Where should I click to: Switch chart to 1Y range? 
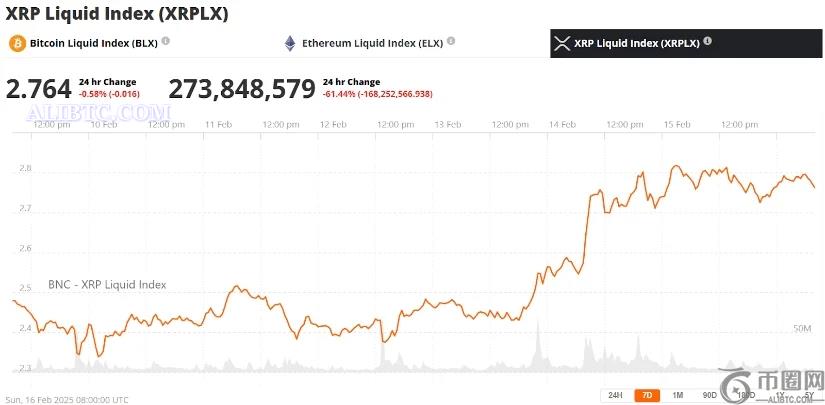780,395
